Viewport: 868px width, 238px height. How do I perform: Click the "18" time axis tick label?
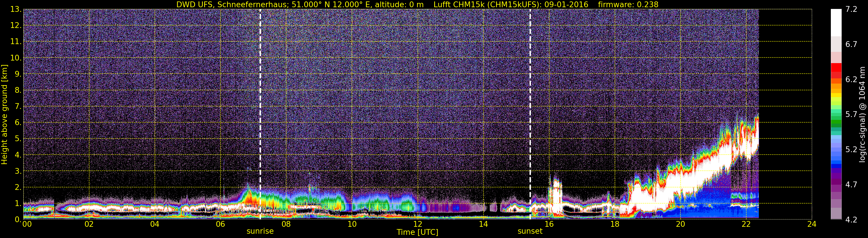pyautogui.click(x=614, y=224)
